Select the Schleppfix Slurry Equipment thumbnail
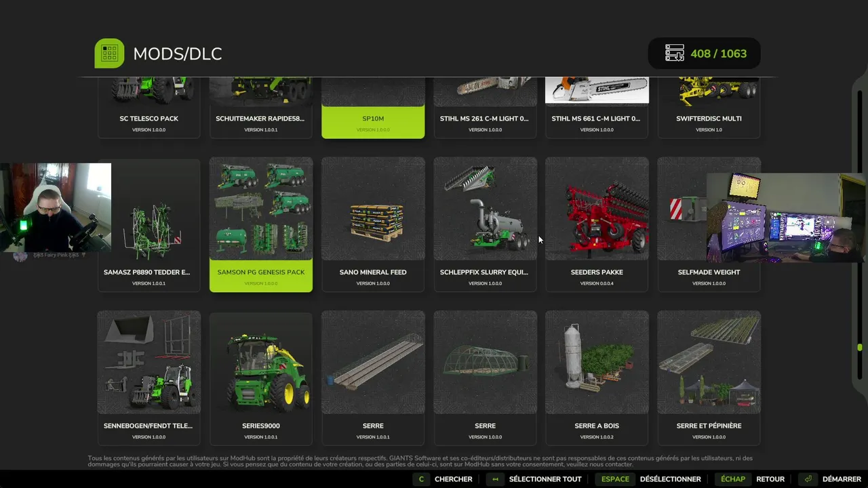 click(485, 209)
